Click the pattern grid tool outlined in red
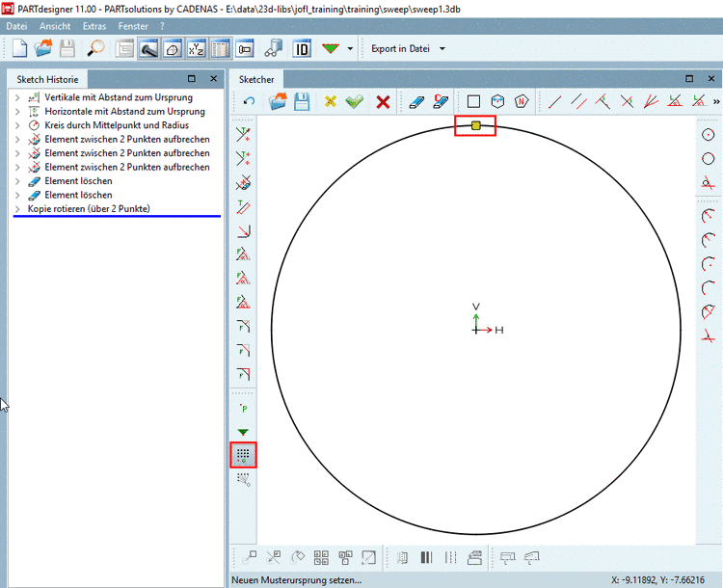 pos(244,453)
